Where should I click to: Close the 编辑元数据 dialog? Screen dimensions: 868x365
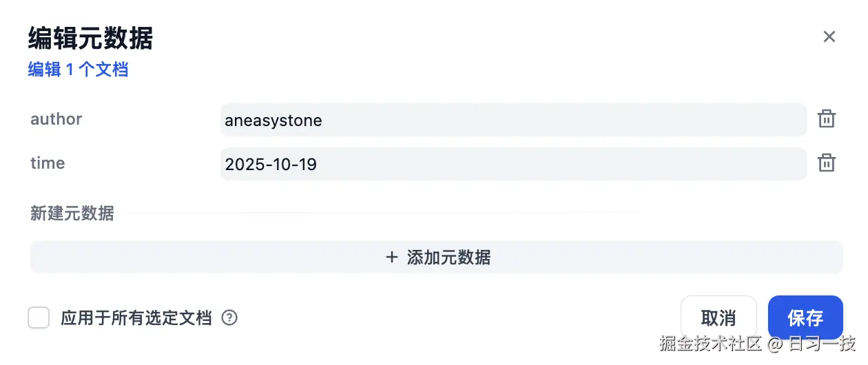click(x=829, y=36)
